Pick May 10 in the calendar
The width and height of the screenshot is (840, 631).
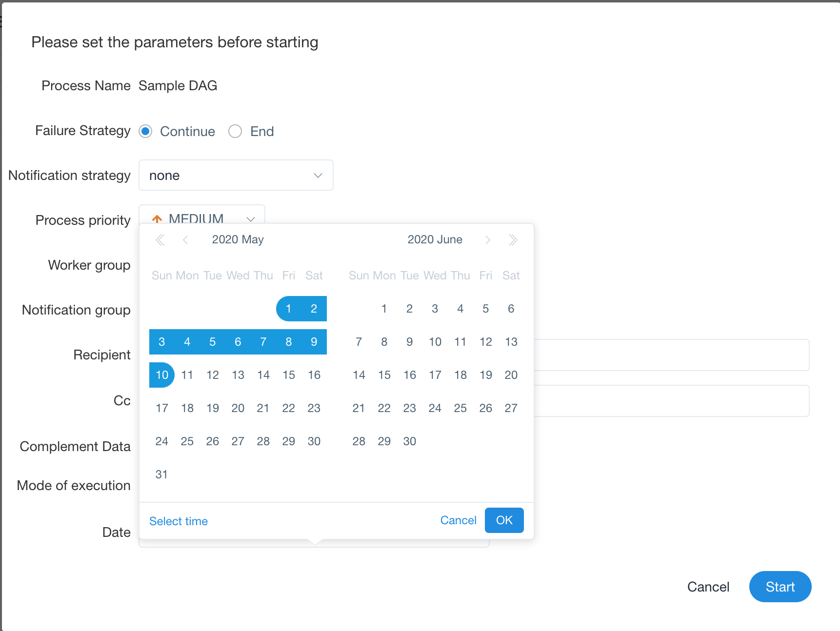pyautogui.click(x=162, y=375)
